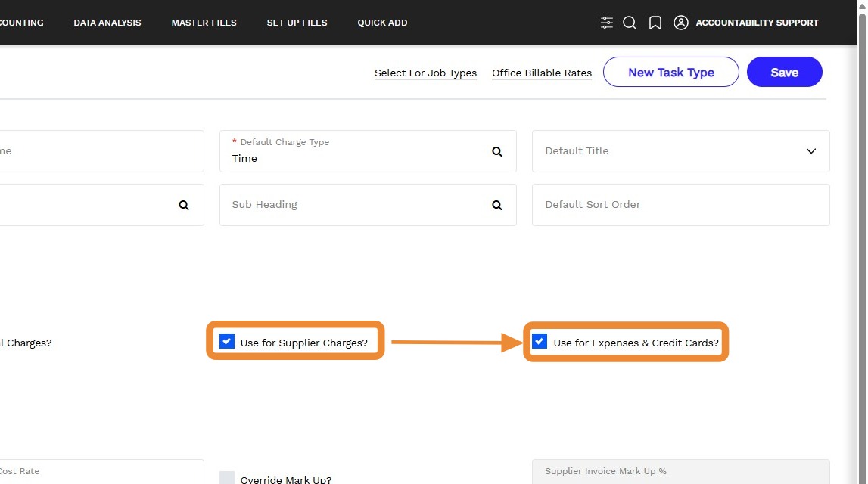Open the settings sliders icon in header
The width and height of the screenshot is (868, 484).
tap(607, 23)
